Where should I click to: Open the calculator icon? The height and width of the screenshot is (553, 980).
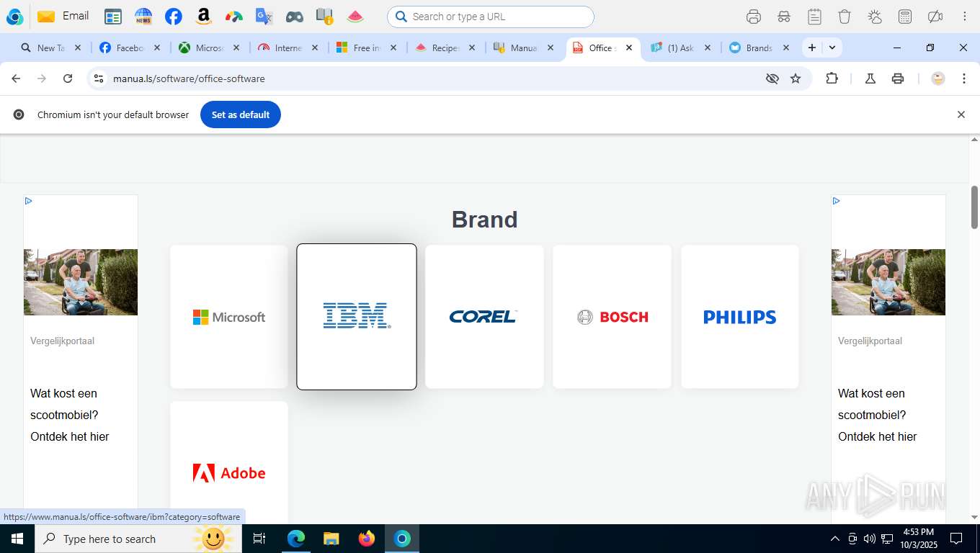click(x=905, y=17)
